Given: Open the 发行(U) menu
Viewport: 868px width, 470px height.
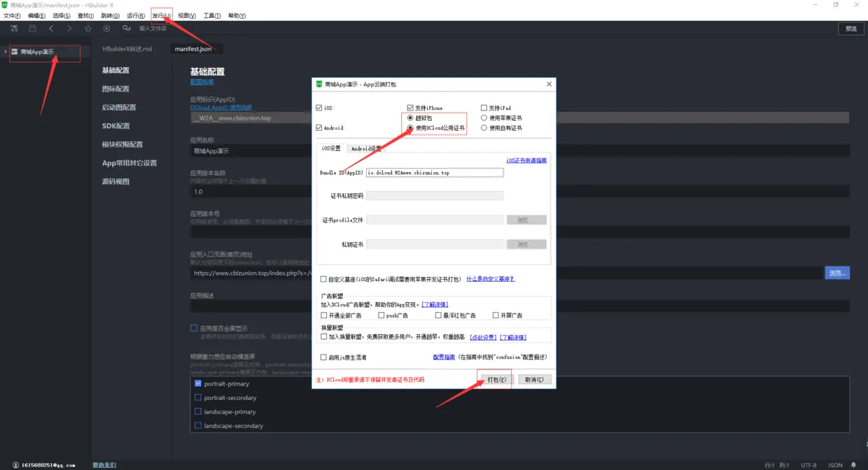Looking at the screenshot, I should pos(161,15).
